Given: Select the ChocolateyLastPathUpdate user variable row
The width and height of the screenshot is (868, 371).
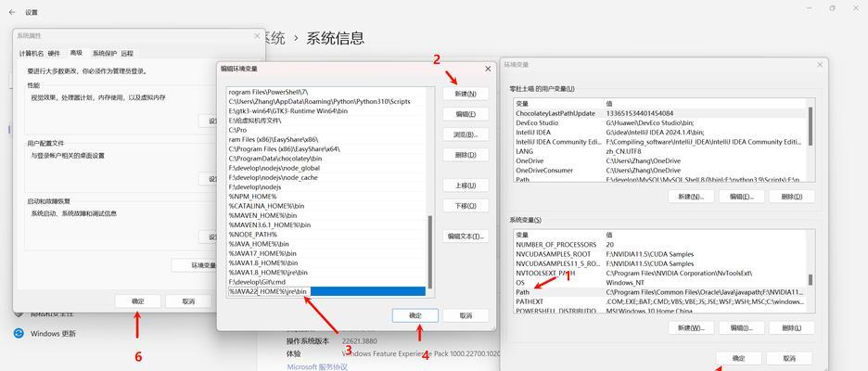Looking at the screenshot, I should tap(660, 113).
